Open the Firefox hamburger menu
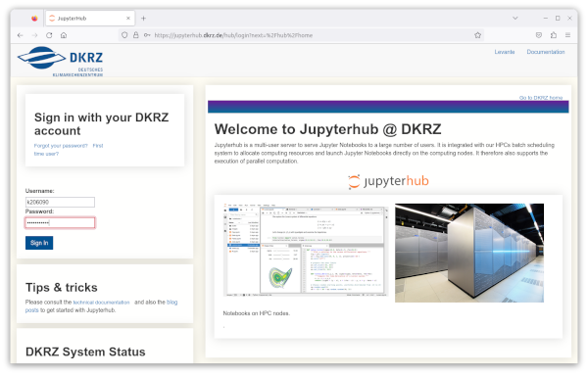The width and height of the screenshot is (588, 375). (x=567, y=35)
